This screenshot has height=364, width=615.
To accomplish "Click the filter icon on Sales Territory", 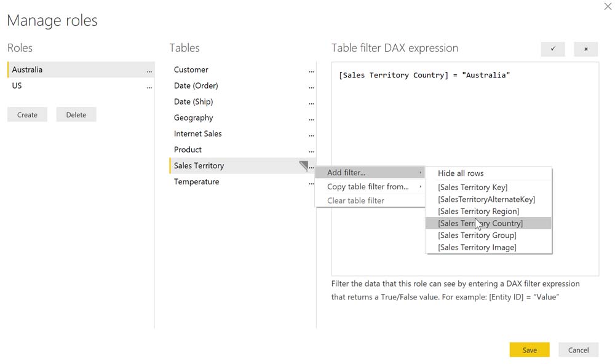I will [303, 165].
